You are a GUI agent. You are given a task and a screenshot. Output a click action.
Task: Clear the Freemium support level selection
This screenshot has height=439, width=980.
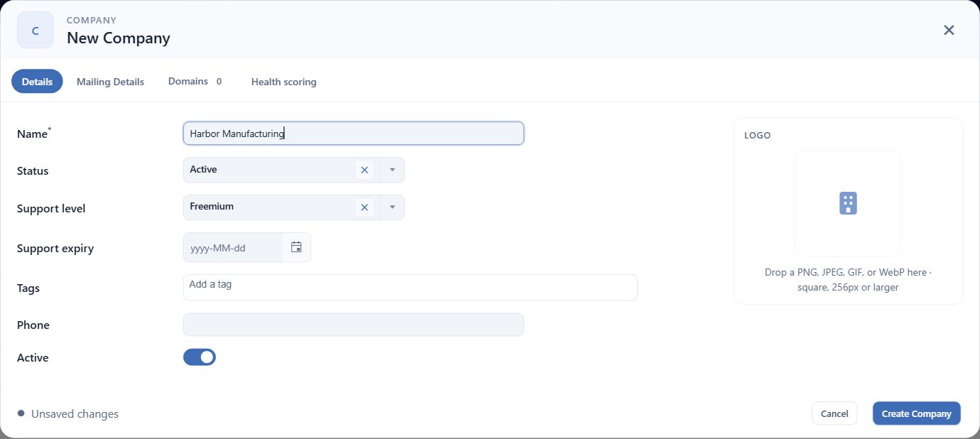point(364,207)
